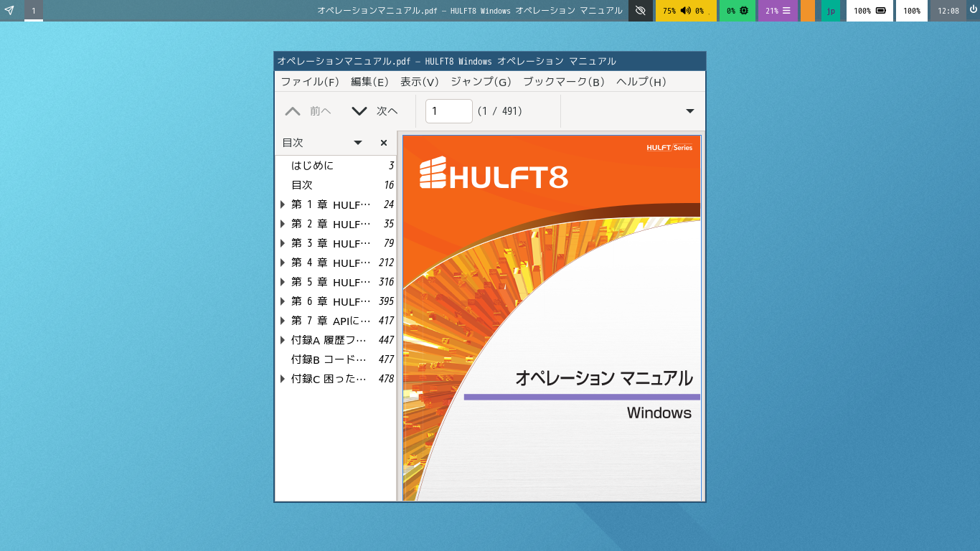Go to next page with 次へ
The height and width of the screenshot is (551, 980).
(374, 111)
